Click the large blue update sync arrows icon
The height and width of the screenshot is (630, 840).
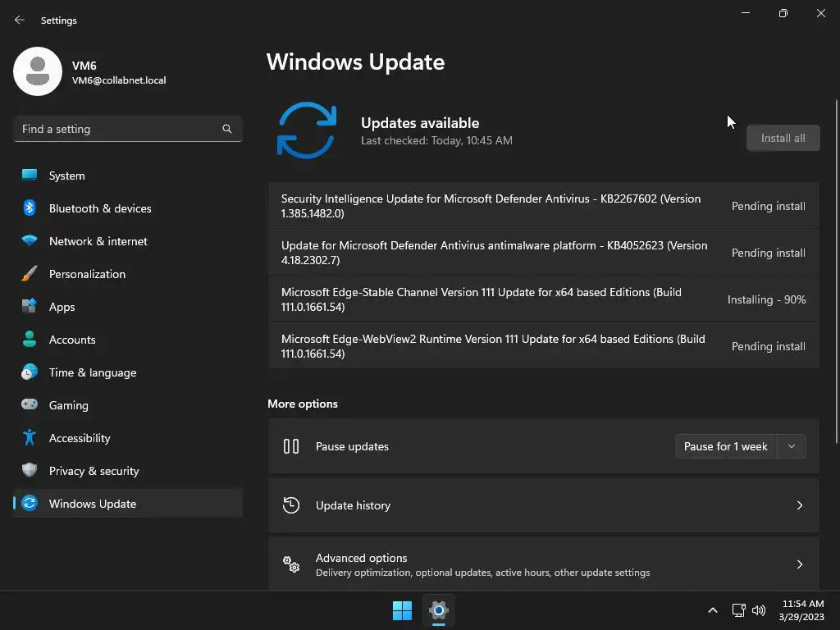(307, 130)
